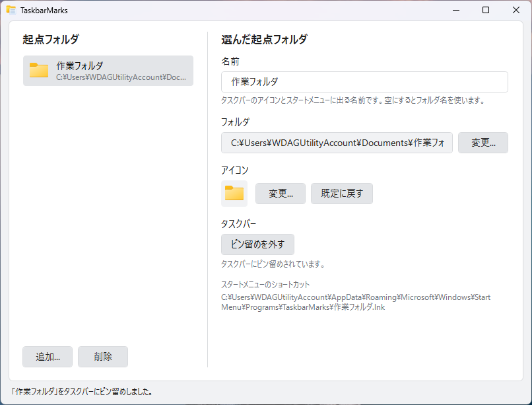Click the folder icon of the 作業フォルダ list item
Viewport: 532px width, 405px height.
tap(39, 70)
